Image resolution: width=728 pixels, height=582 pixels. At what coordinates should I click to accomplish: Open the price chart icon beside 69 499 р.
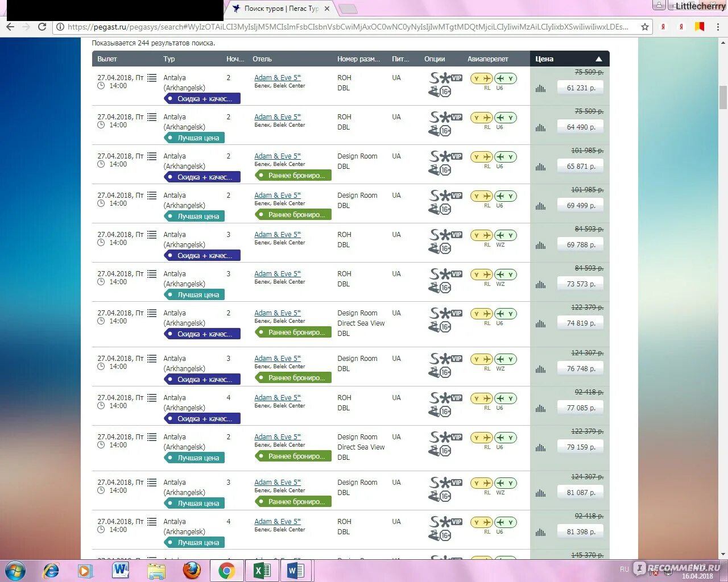tap(540, 206)
